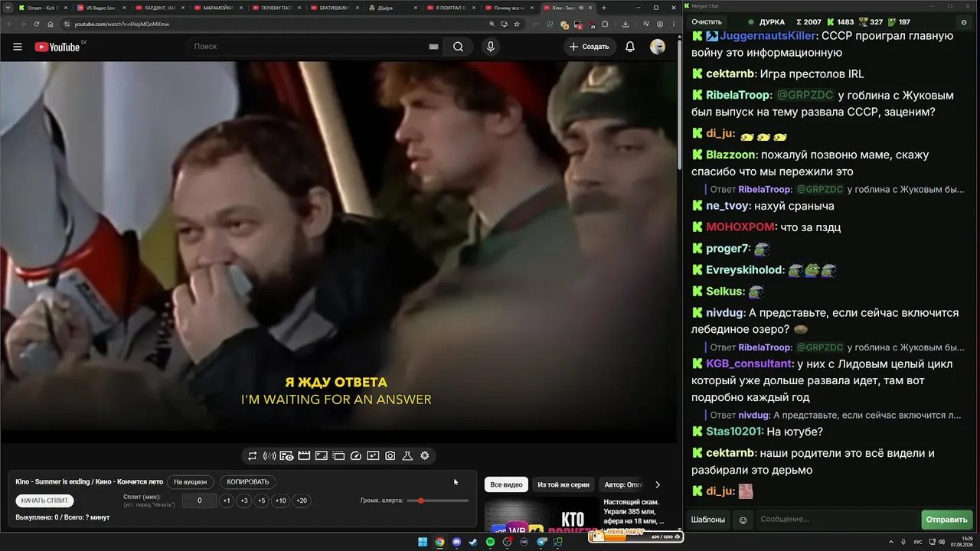This screenshot has height=551, width=980.
Task: Open the YouTube account avatar menu
Action: pyautogui.click(x=658, y=47)
